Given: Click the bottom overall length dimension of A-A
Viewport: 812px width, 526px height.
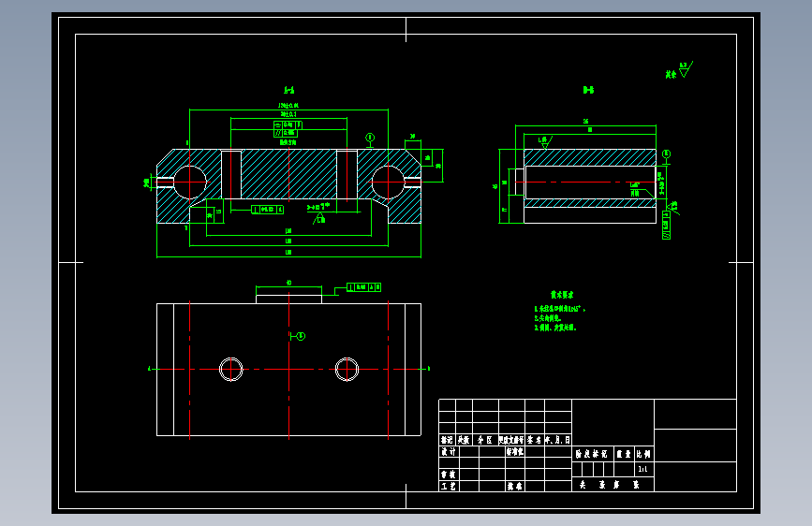Looking at the screenshot, I should coord(288,252).
